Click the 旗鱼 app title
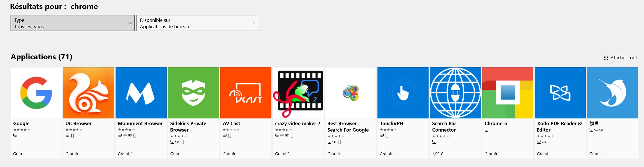The height and width of the screenshot is (167, 644). pyautogui.click(x=594, y=124)
